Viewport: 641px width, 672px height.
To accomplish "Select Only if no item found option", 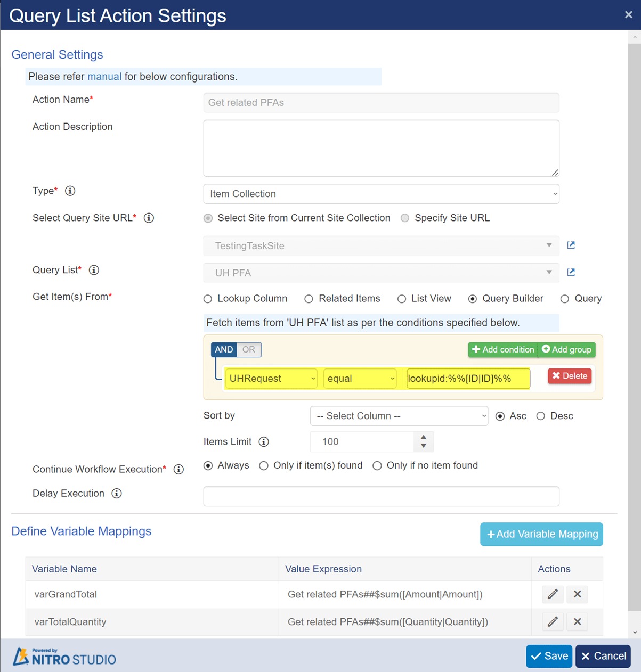I will pos(377,465).
